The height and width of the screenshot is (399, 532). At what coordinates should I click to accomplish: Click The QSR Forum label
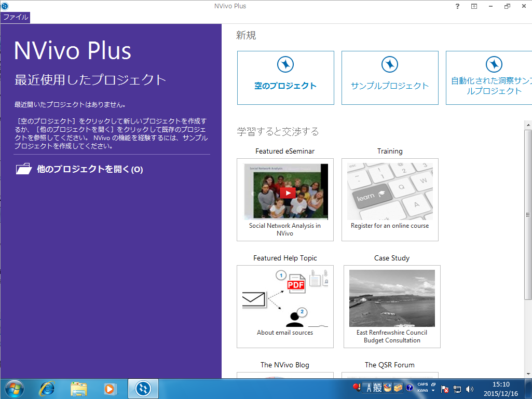pos(390,365)
